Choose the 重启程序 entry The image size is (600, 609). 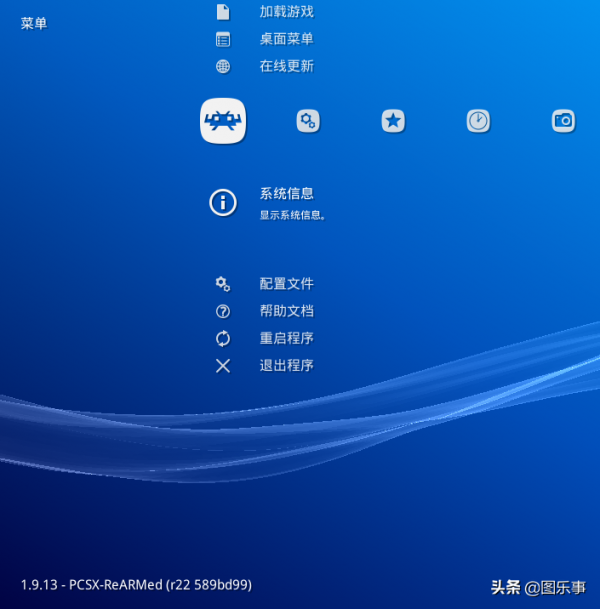[287, 338]
